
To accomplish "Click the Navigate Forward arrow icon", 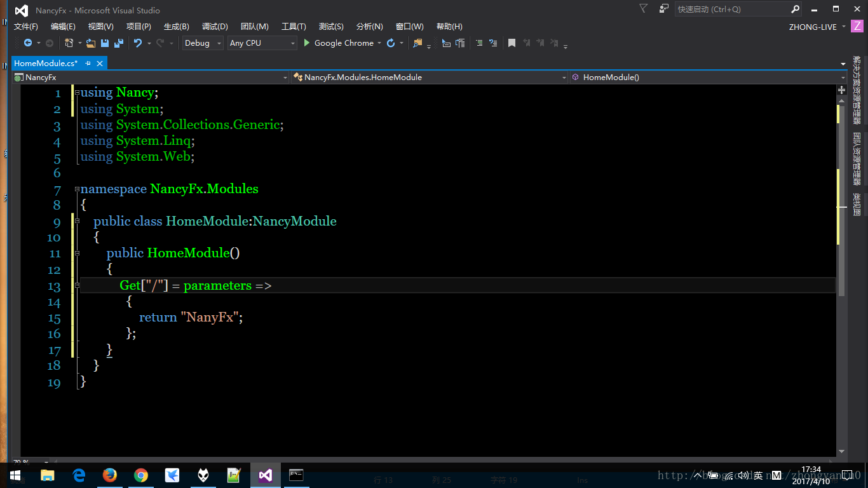I will (50, 43).
